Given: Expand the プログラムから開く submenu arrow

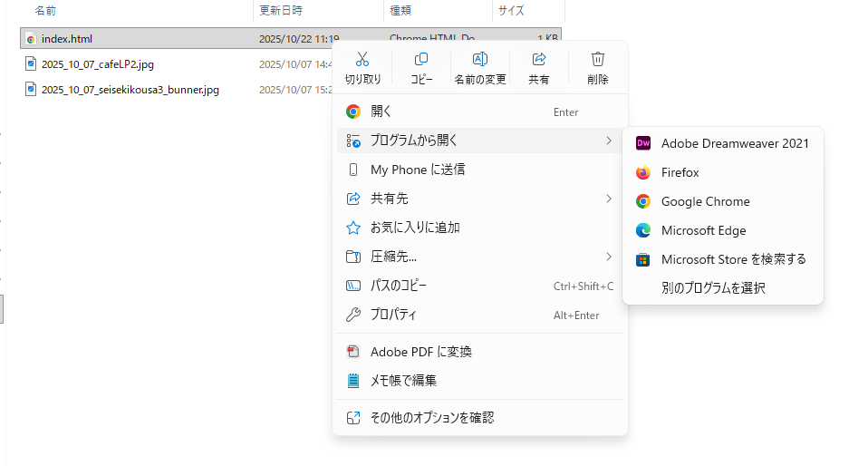Looking at the screenshot, I should tap(609, 141).
